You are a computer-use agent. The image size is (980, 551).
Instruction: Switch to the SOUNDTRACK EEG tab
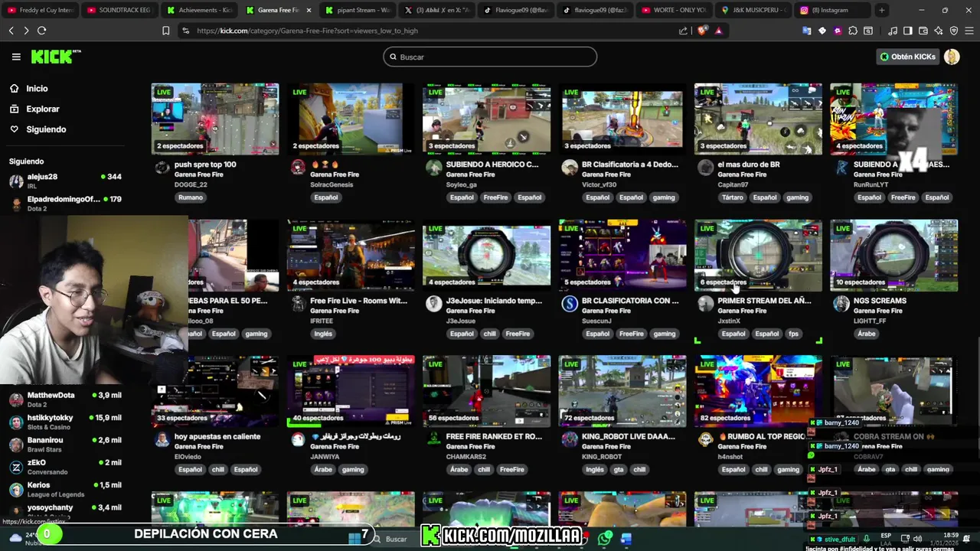coord(119,10)
